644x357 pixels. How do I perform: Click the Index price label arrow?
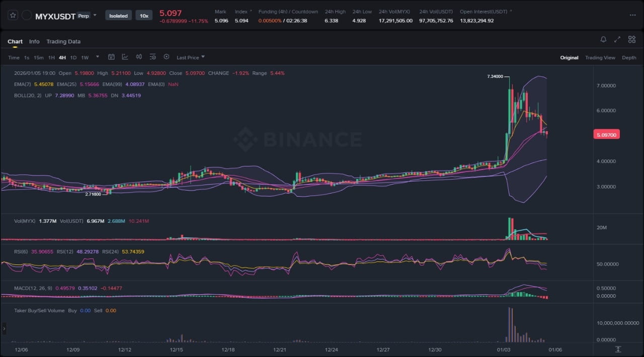coord(251,11)
